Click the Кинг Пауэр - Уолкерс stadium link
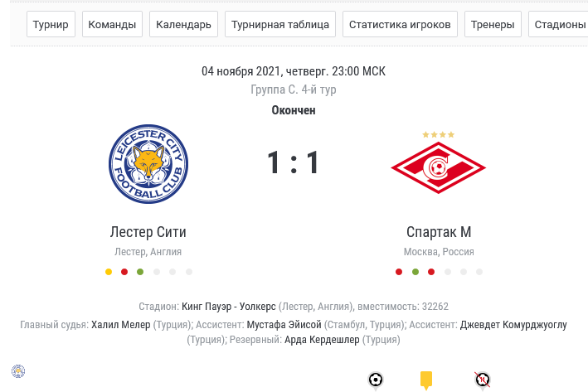This screenshot has height=392, width=588. click(228, 306)
